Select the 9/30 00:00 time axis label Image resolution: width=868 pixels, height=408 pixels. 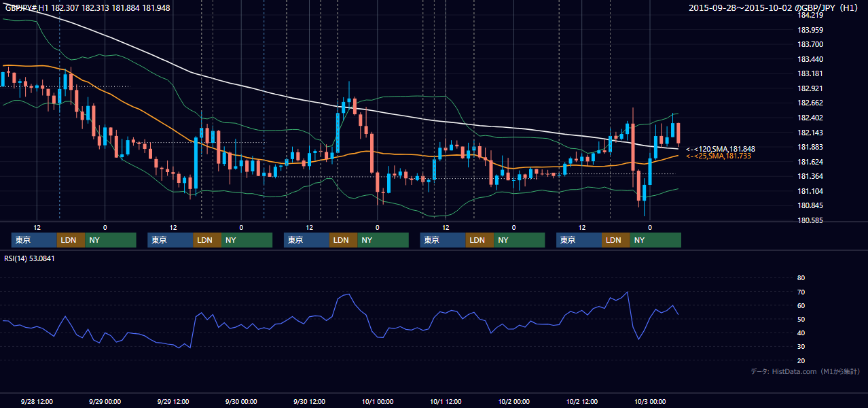[241, 401]
